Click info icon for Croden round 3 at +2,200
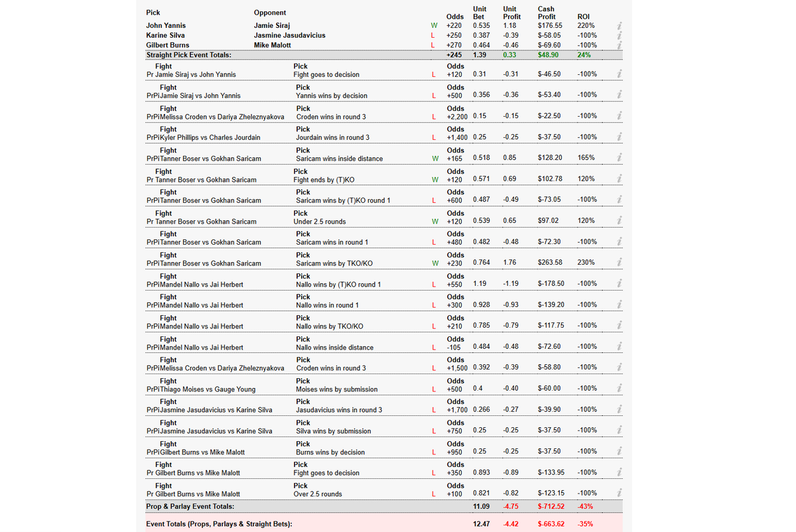Image resolution: width=796 pixels, height=532 pixels. (618, 116)
